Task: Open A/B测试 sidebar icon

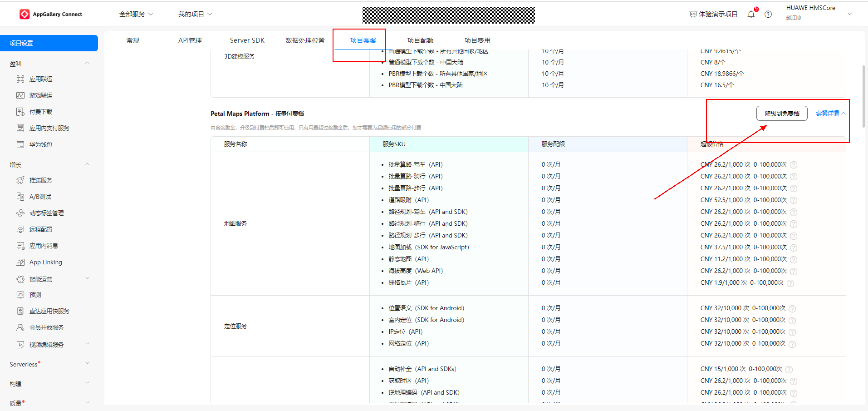Action: (20, 197)
